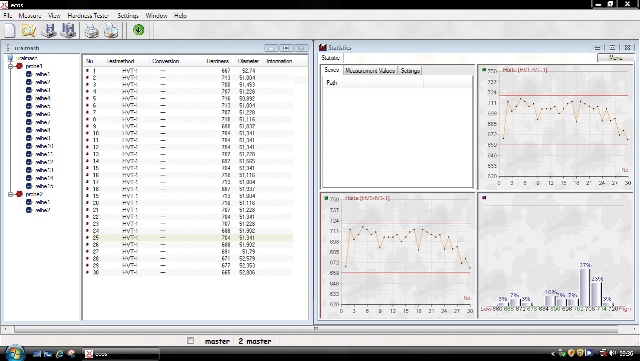Image resolution: width=640 pixels, height=361 pixels.
Task: Click the green down-arrow toolbar icon
Action: (139, 29)
